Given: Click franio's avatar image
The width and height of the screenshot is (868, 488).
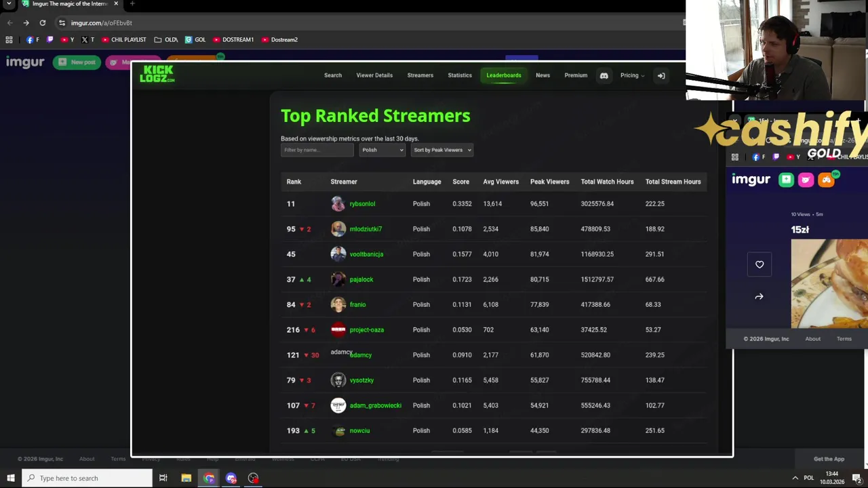Looking at the screenshot, I should (338, 304).
